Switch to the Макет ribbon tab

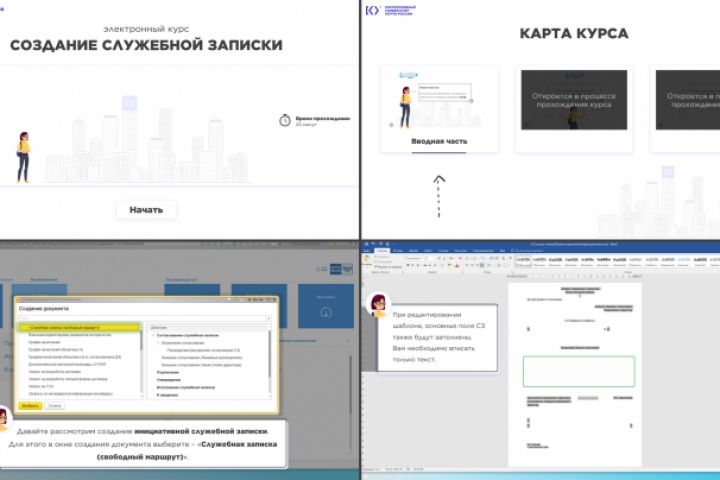point(428,251)
